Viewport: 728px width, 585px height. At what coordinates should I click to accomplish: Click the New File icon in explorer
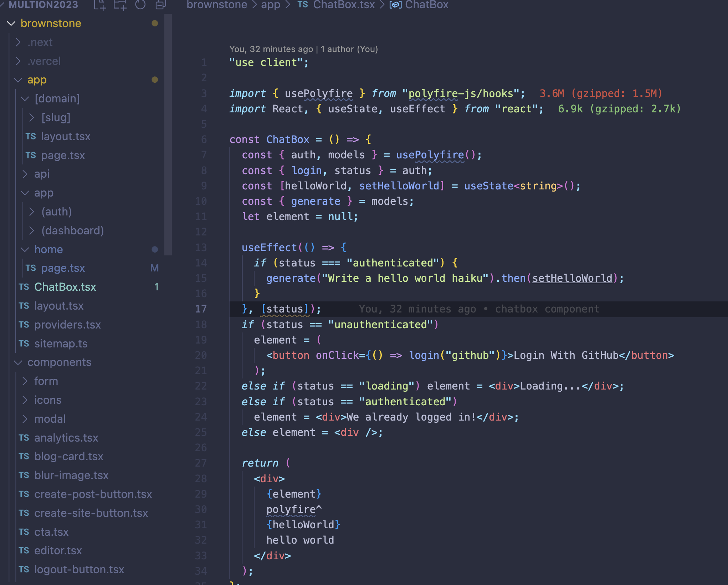click(100, 5)
